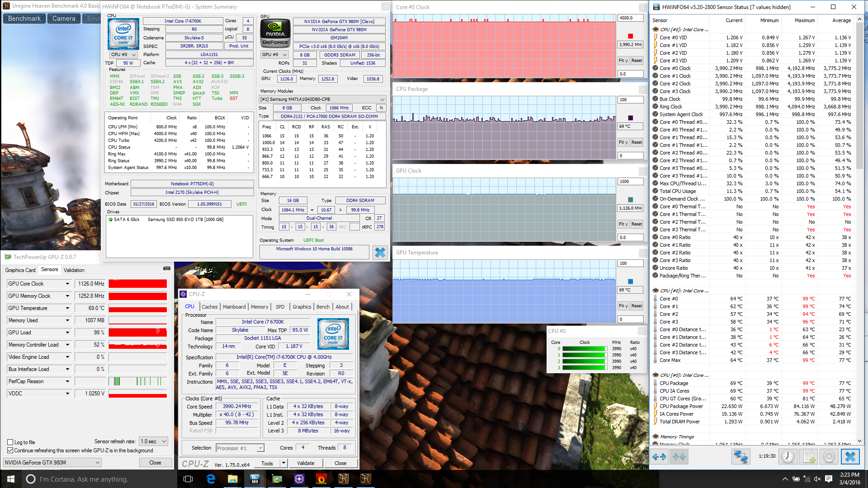Screen dimensions: 868x488
Task: Click the Benchmark button in Heaven
Action: pos(24,19)
